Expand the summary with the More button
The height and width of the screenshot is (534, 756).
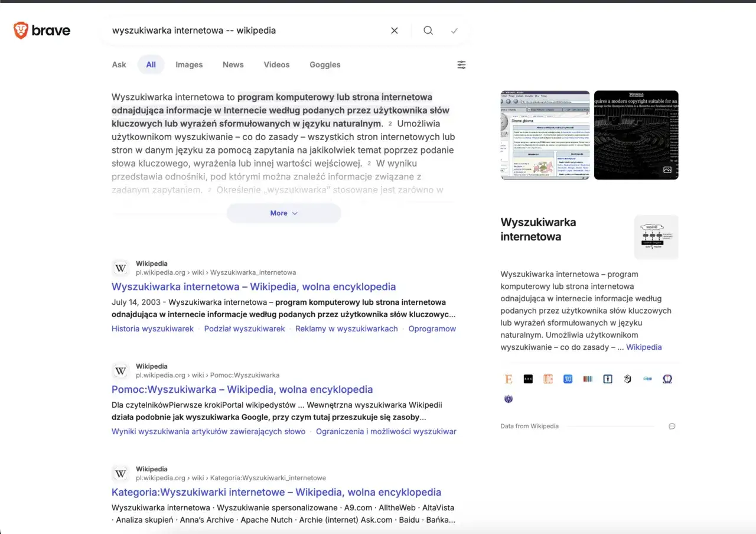(284, 213)
